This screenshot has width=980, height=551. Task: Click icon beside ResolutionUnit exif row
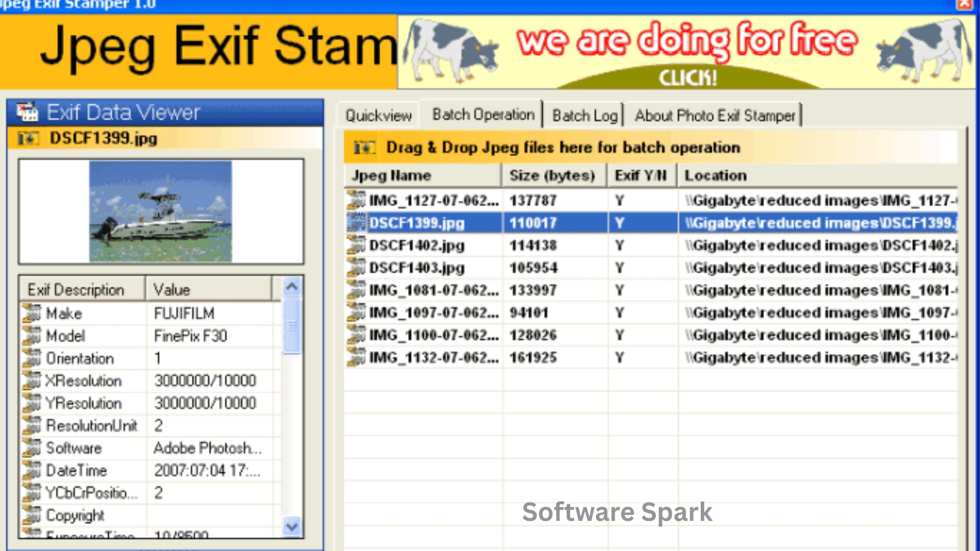32,425
